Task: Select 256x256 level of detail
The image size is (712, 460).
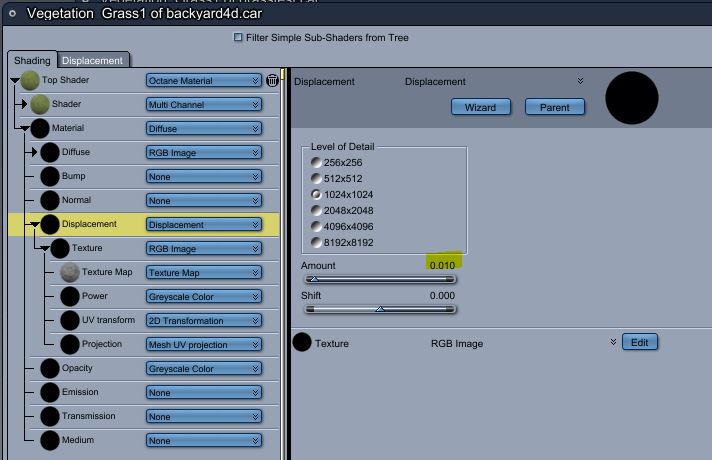Action: [x=316, y=163]
